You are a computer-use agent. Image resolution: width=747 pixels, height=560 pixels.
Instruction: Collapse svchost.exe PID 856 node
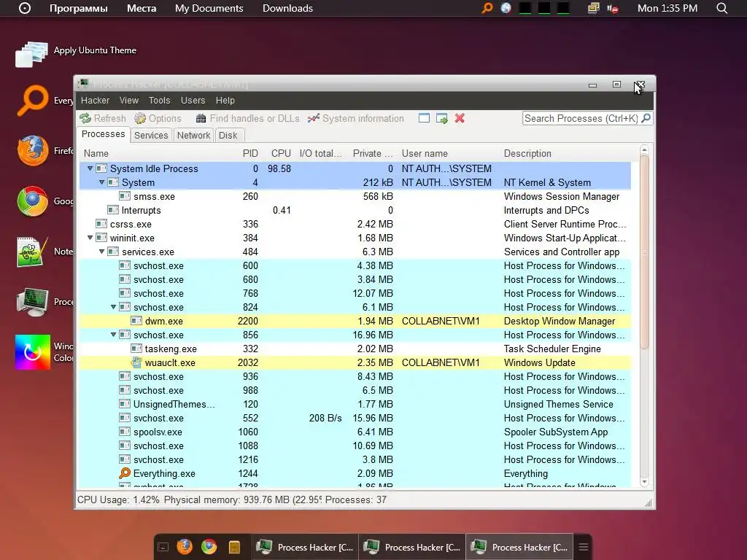pos(113,335)
